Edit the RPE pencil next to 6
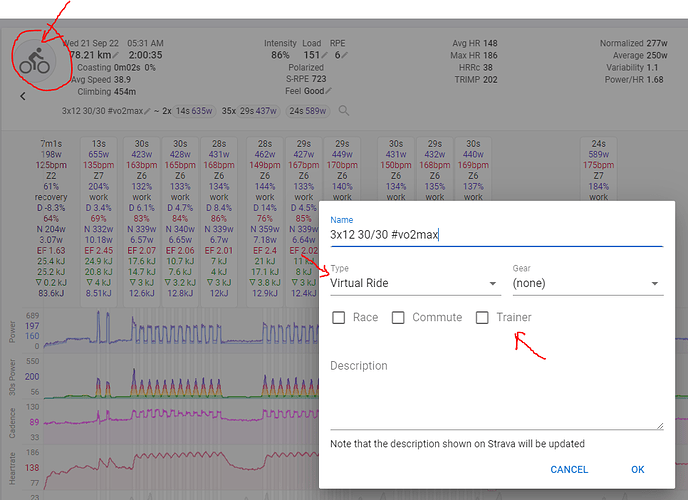688x500 pixels. [x=345, y=55]
